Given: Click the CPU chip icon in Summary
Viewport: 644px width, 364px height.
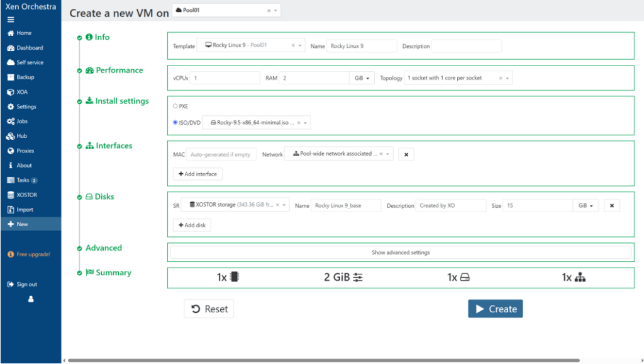Looking at the screenshot, I should (235, 277).
